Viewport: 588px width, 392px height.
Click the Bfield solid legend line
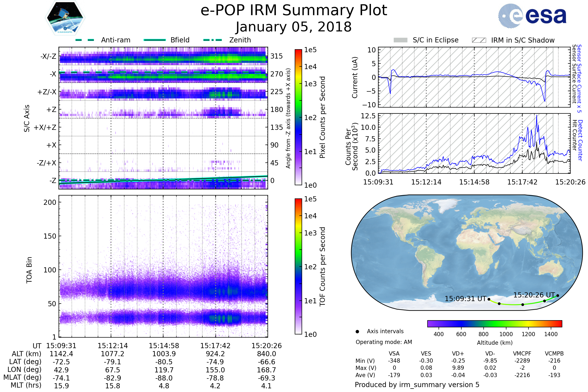click(155, 40)
